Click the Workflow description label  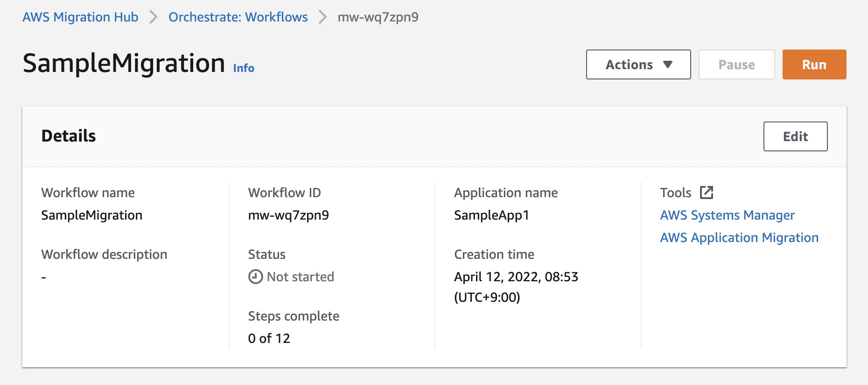click(x=104, y=255)
